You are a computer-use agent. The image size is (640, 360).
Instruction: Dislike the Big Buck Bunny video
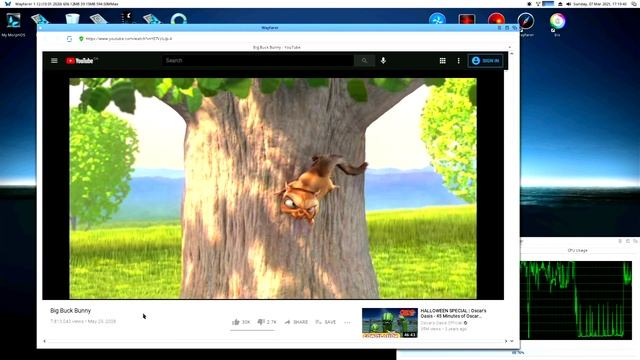click(x=267, y=322)
